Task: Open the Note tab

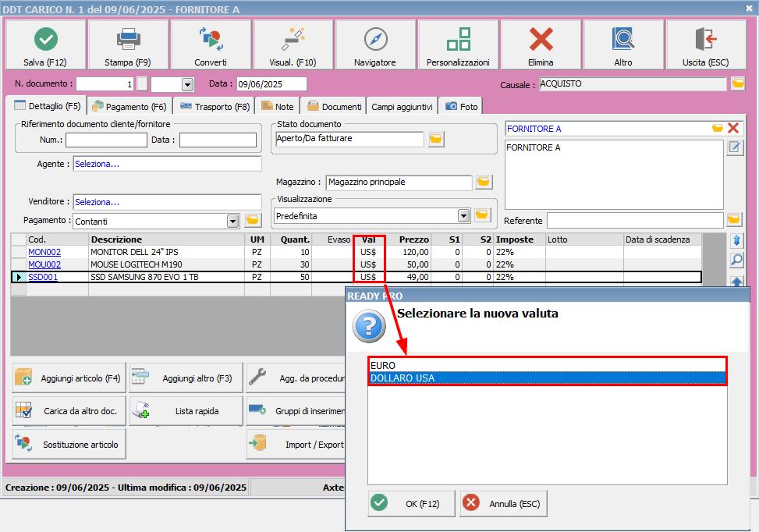Action: (278, 107)
